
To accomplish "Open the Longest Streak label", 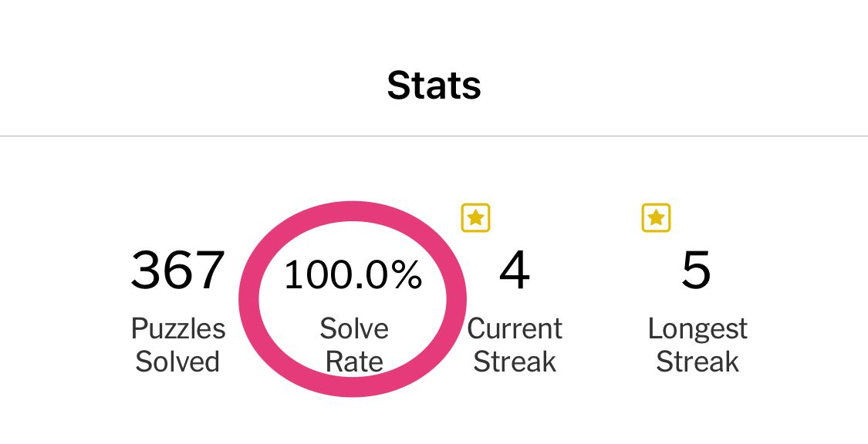I will (x=697, y=345).
